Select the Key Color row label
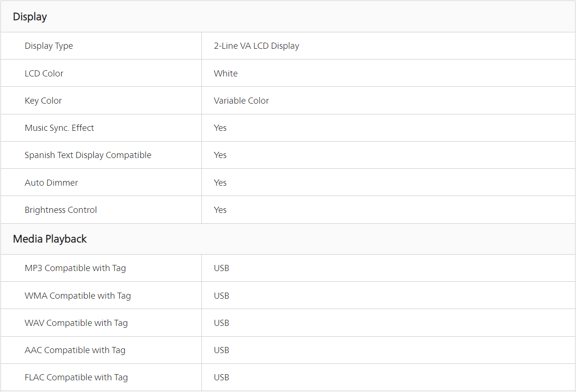This screenshot has height=392, width=576. (x=43, y=101)
